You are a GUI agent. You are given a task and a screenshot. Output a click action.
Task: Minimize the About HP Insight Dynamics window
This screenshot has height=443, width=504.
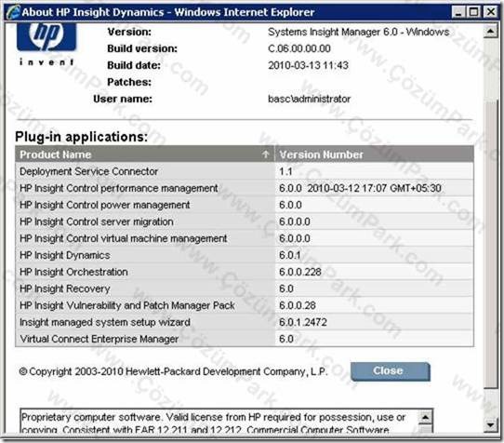[x=458, y=12]
